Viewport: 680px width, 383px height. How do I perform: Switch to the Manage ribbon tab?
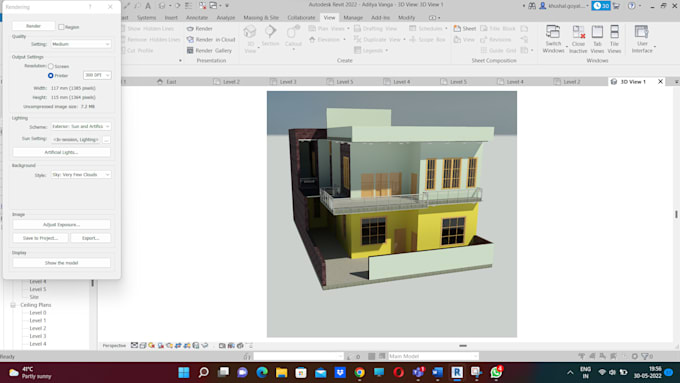point(353,18)
